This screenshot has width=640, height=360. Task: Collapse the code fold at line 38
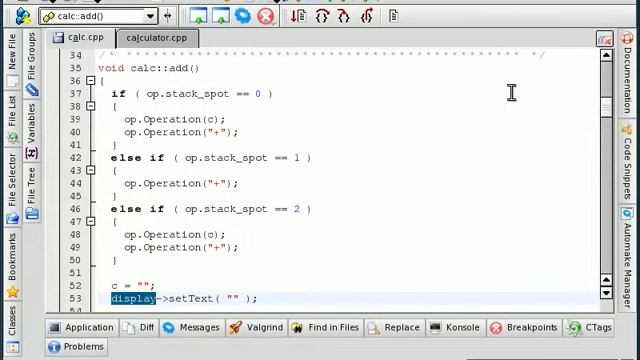point(91,106)
